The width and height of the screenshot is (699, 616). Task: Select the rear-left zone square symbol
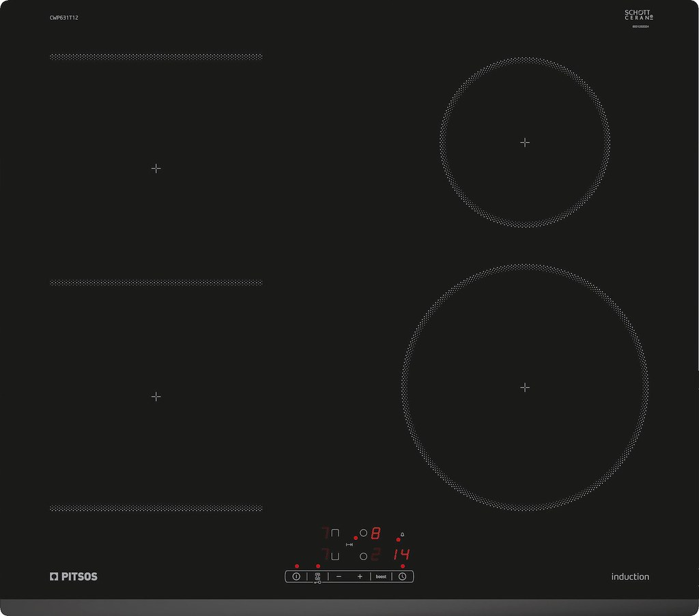click(x=334, y=533)
